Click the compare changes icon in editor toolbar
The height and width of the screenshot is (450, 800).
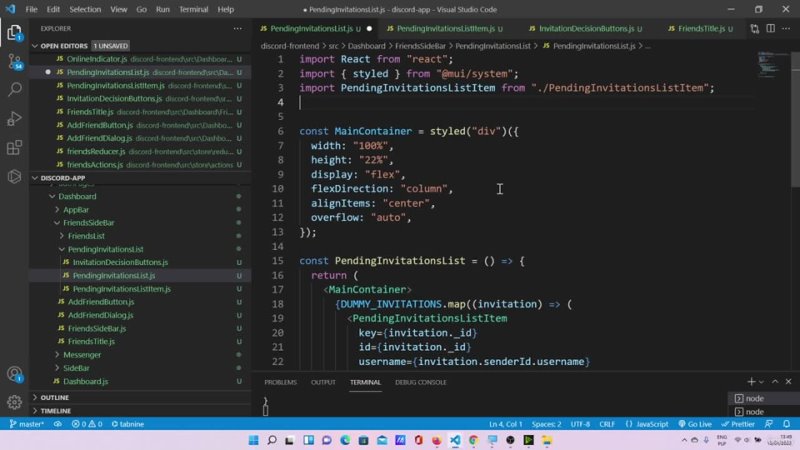[755, 29]
